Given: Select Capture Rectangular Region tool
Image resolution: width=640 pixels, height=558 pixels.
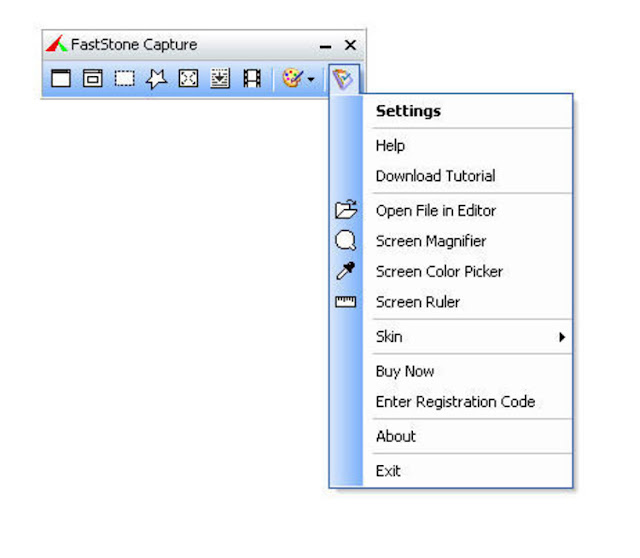Looking at the screenshot, I should click(124, 78).
